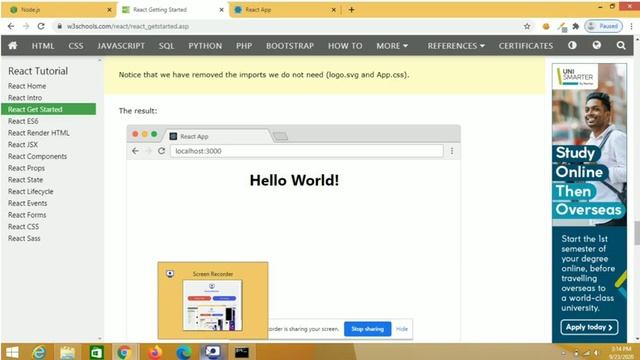This screenshot has height=360, width=640.
Task: Open React CSS in sidebar
Action: [23, 227]
